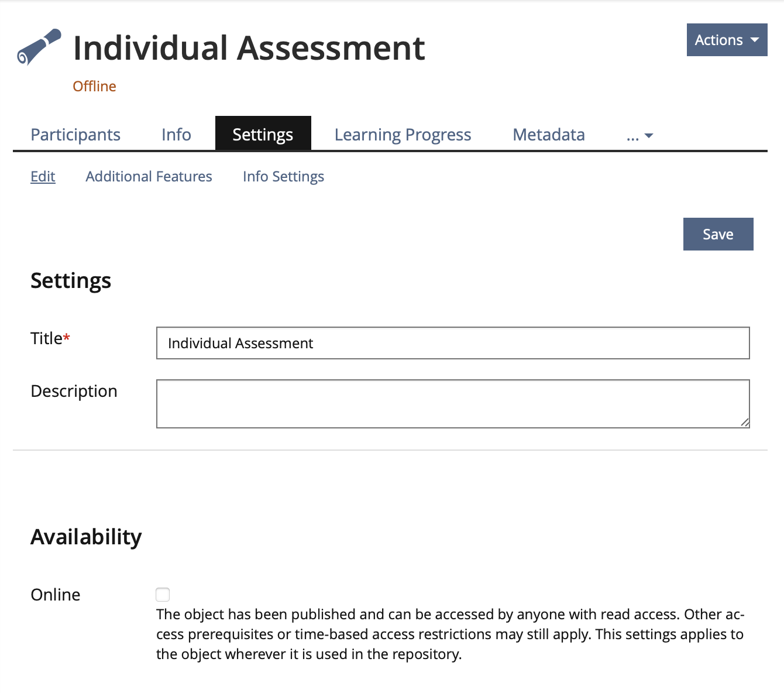Open the Metadata tab
The width and height of the screenshot is (784, 693).
tap(548, 135)
